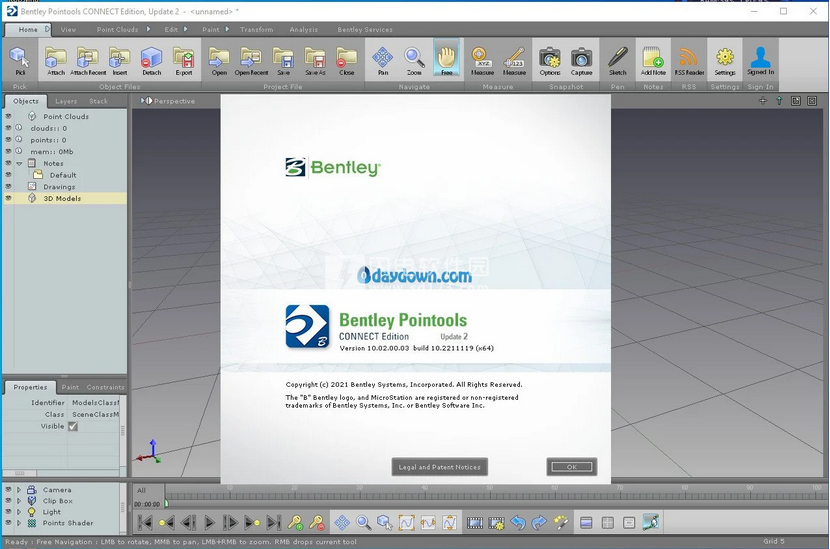
Task: Jump to animation start button
Action: [x=145, y=523]
